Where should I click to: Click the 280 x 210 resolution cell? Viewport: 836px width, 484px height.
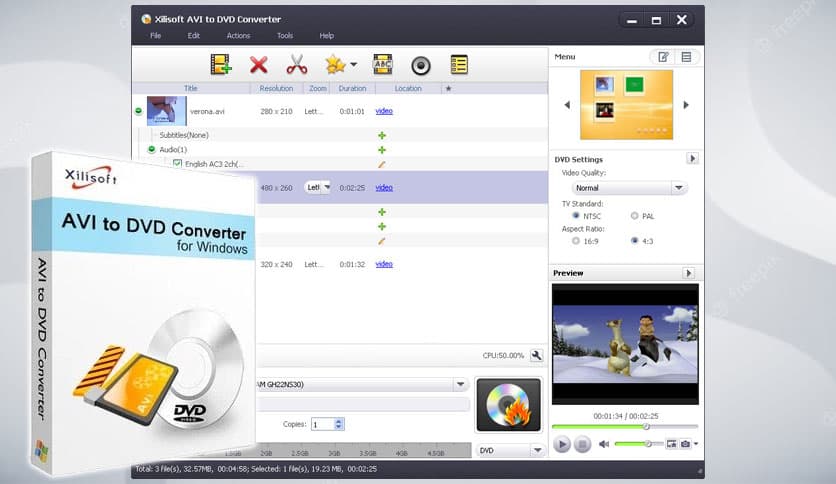(276, 111)
